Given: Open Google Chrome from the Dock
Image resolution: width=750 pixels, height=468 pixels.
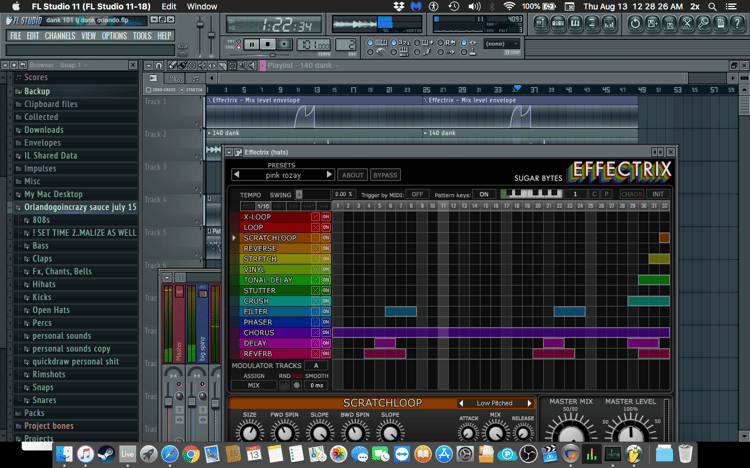Looking at the screenshot, I should coord(191,453).
